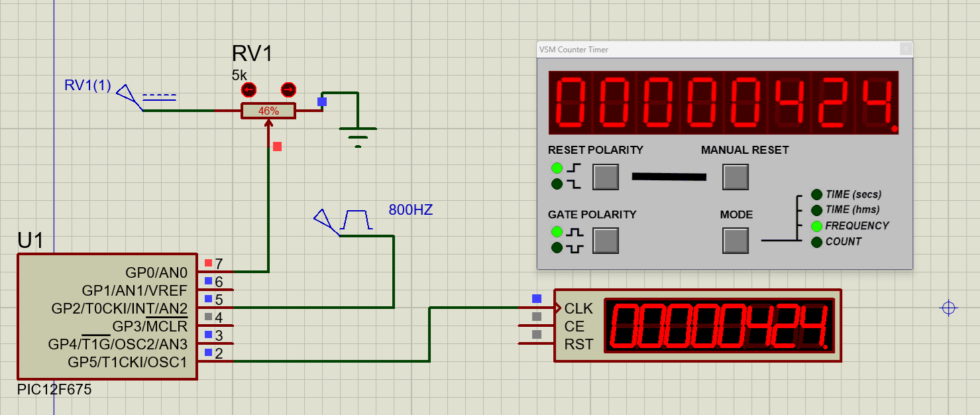Select the schematic counter's seven-segment display
This screenshot has height=415, width=980.
pos(718,326)
